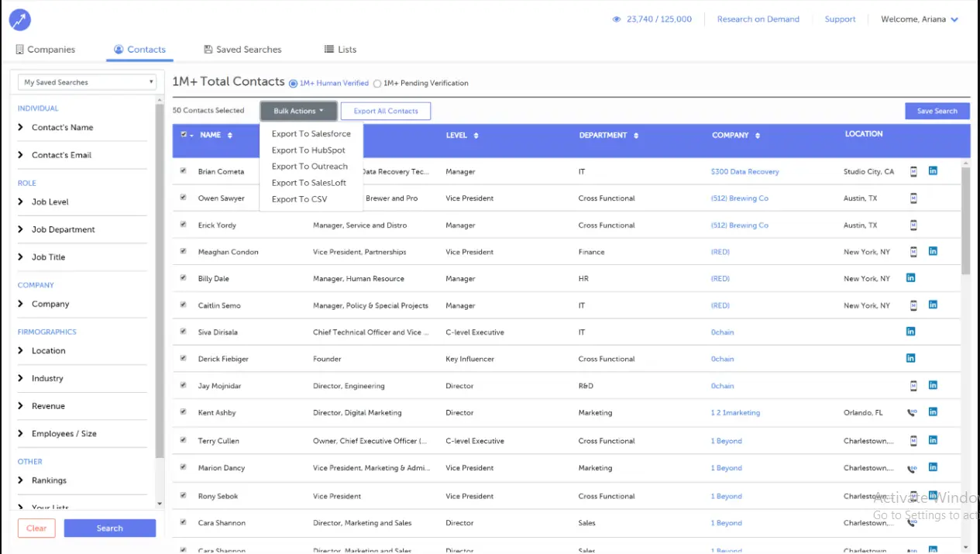Switch to the Companies tab
This screenshot has height=554, width=980.
pyautogui.click(x=46, y=50)
